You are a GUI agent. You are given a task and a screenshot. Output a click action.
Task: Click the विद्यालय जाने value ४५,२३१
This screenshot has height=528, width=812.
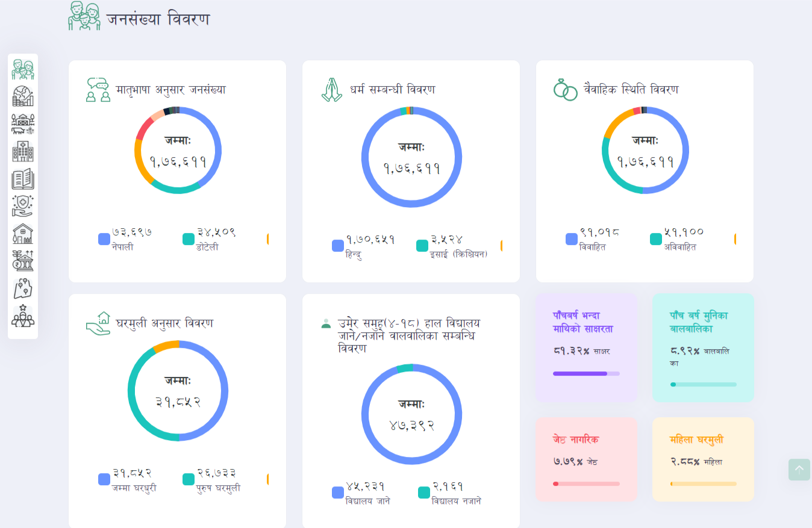click(366, 486)
